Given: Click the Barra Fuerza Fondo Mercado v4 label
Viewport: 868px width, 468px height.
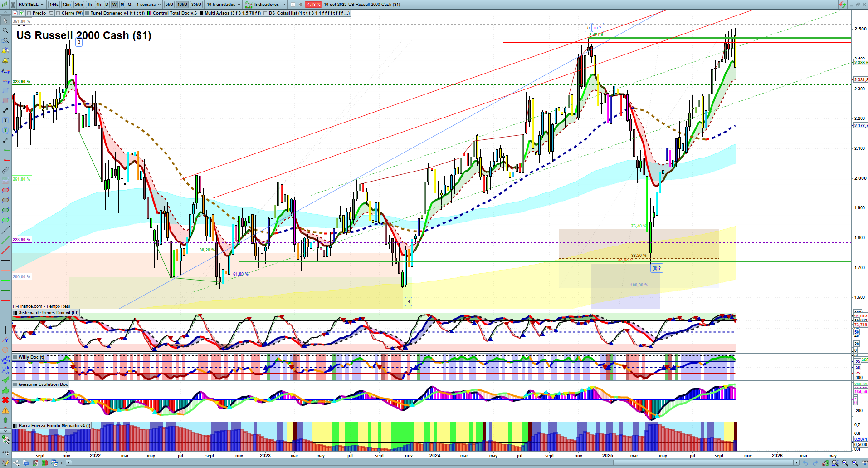Looking at the screenshot, I should click(x=54, y=426).
